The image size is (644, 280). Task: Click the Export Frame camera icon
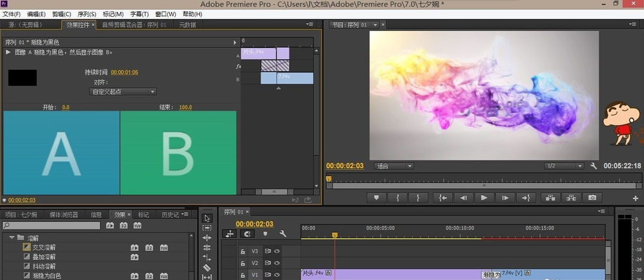point(592,198)
